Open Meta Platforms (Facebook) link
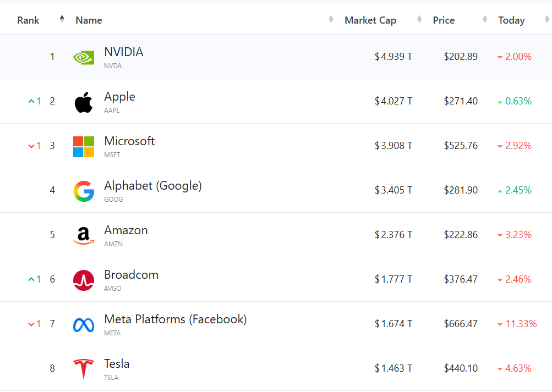 click(x=175, y=319)
